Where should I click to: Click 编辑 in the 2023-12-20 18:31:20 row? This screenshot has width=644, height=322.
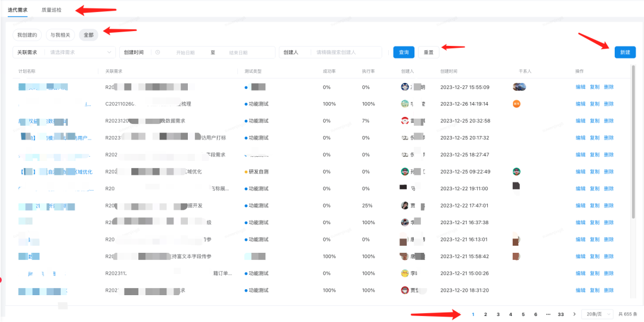pyautogui.click(x=580, y=290)
